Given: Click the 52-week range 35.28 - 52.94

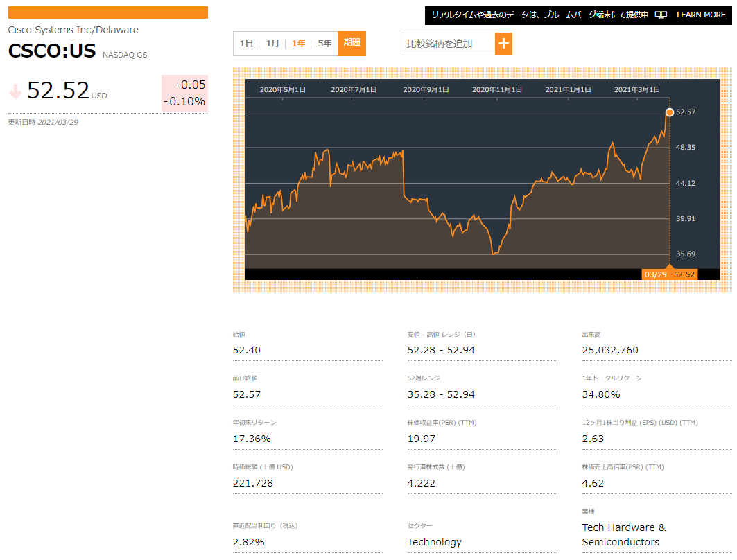Looking at the screenshot, I should [x=441, y=394].
